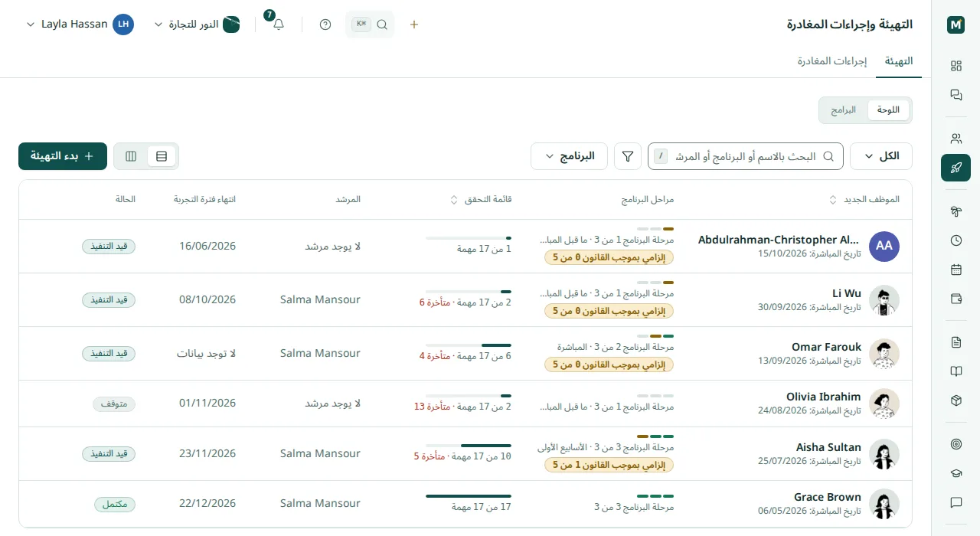Click the النور للتجارة company logo

click(231, 25)
